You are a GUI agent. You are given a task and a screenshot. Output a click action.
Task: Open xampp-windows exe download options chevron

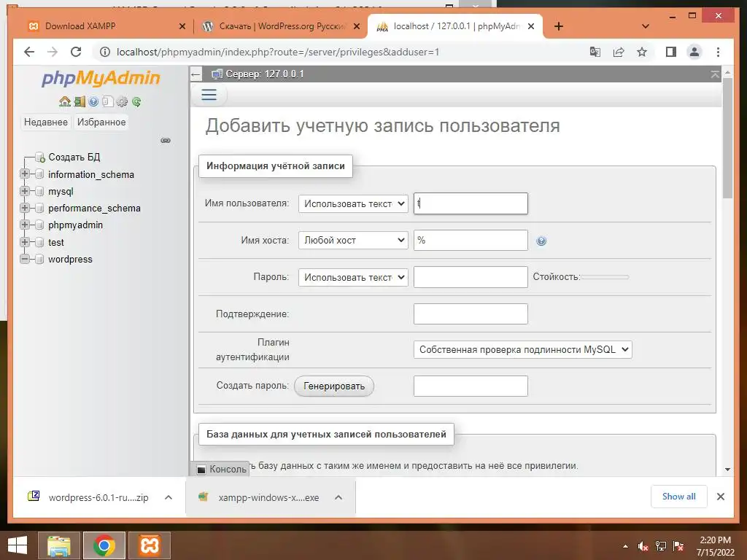[x=338, y=497]
